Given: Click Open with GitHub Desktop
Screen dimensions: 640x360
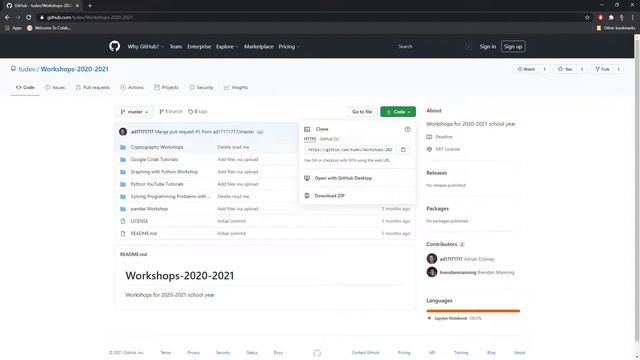Looking at the screenshot, I should pyautogui.click(x=343, y=178).
